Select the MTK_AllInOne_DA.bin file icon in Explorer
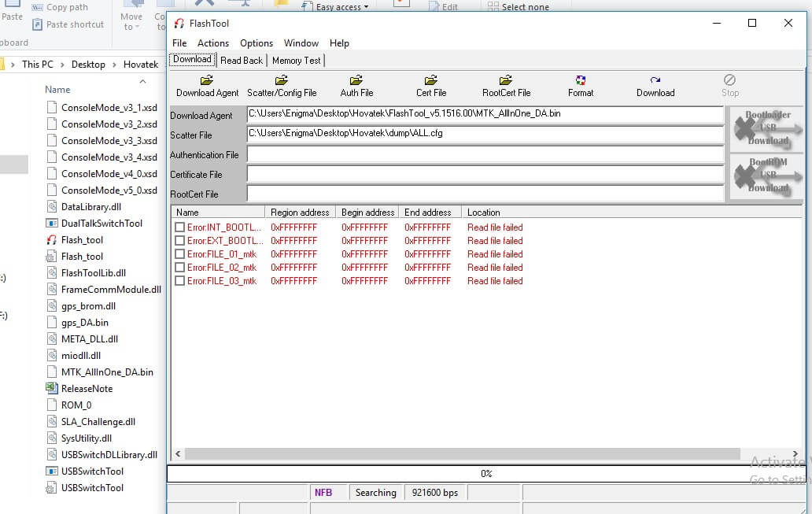The width and height of the screenshot is (812, 514). point(52,372)
